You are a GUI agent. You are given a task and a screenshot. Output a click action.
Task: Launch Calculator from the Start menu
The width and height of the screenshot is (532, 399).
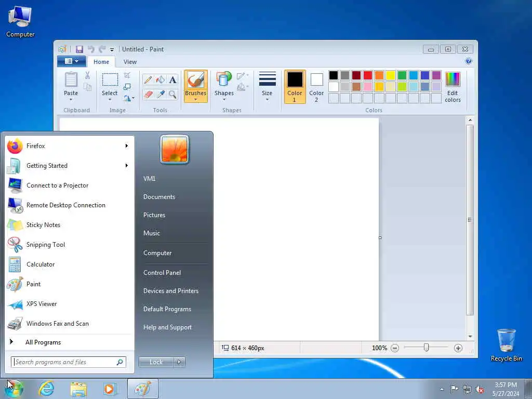[x=70, y=264]
